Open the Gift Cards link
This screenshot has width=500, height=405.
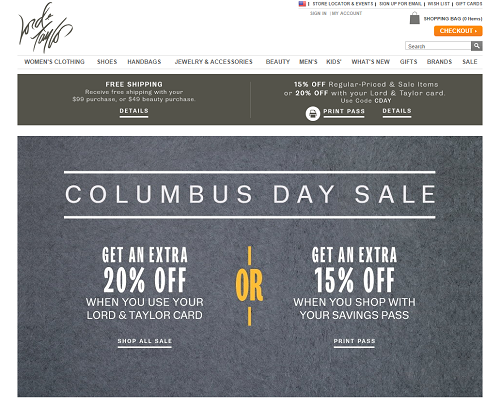[469, 4]
